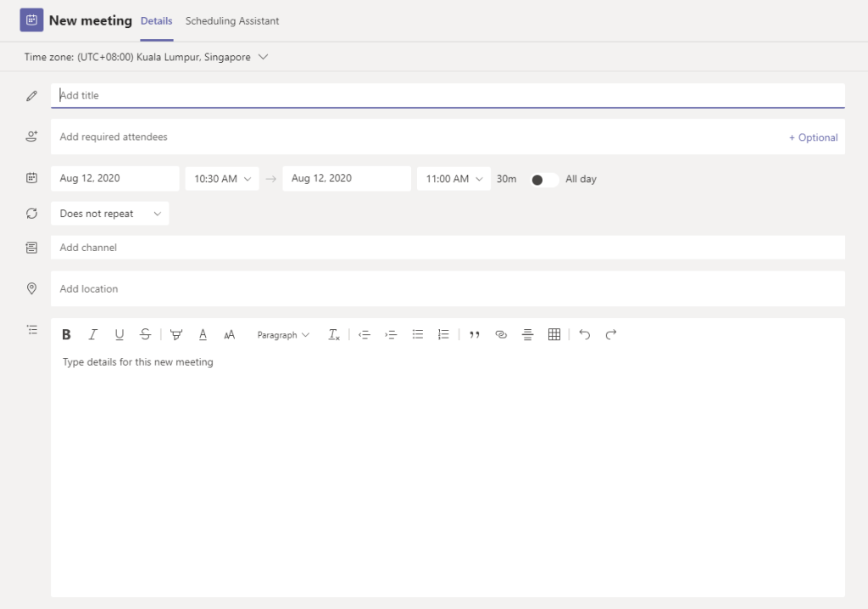
Task: Toggle bold formatting in the editor
Action: point(66,335)
